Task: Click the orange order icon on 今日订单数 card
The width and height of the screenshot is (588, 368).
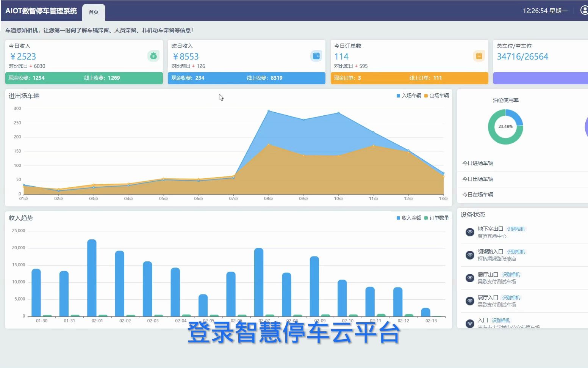Action: pos(479,56)
